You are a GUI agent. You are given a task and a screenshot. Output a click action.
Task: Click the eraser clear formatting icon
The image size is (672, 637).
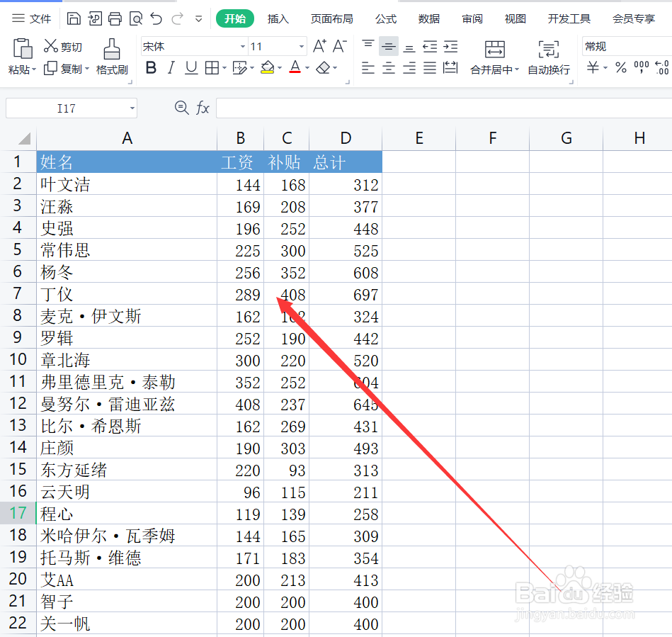pyautogui.click(x=323, y=68)
